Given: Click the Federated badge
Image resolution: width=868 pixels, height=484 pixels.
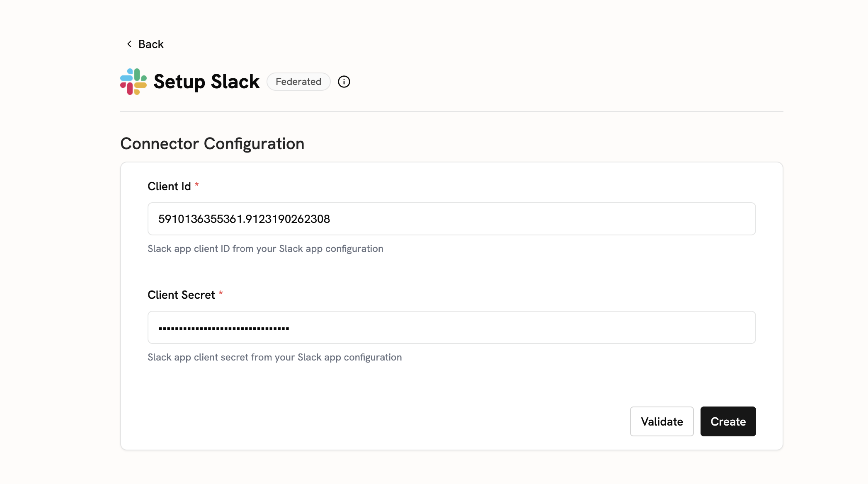Looking at the screenshot, I should pos(298,82).
